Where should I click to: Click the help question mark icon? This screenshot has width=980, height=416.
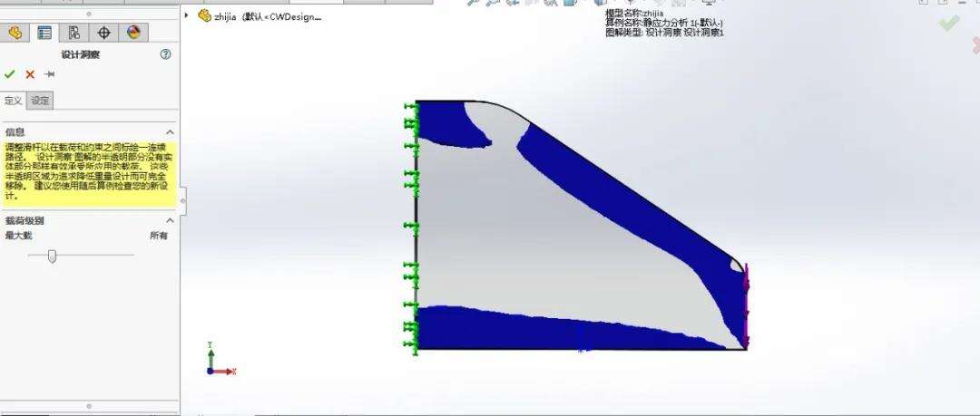coord(165,54)
